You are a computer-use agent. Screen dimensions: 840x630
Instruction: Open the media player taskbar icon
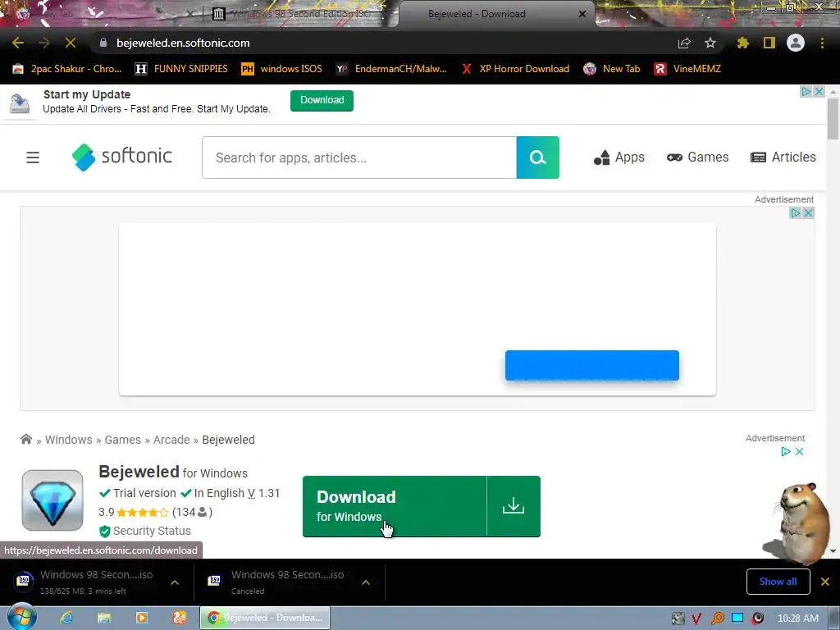click(x=142, y=618)
